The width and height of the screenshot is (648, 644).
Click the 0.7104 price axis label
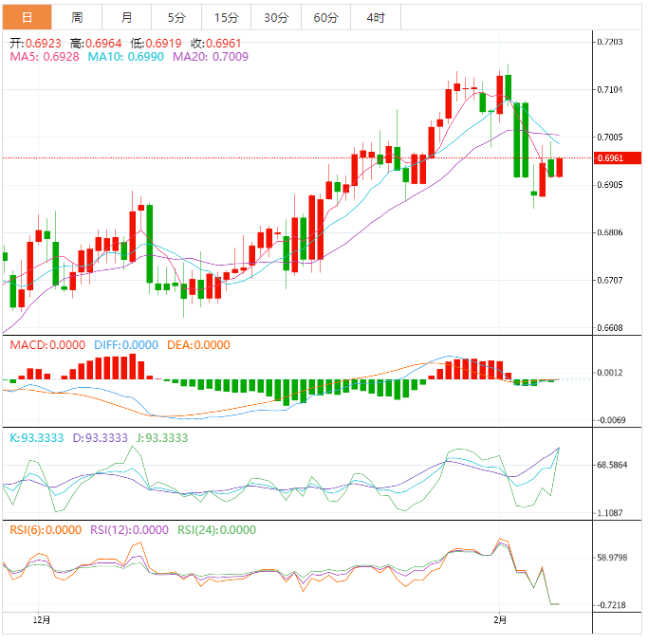pyautogui.click(x=610, y=90)
